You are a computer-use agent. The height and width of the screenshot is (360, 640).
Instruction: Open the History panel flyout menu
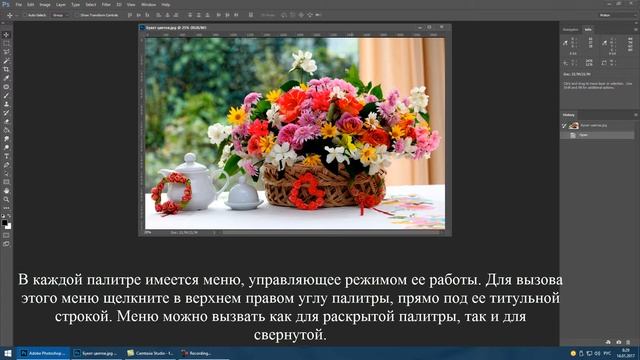click(x=636, y=115)
